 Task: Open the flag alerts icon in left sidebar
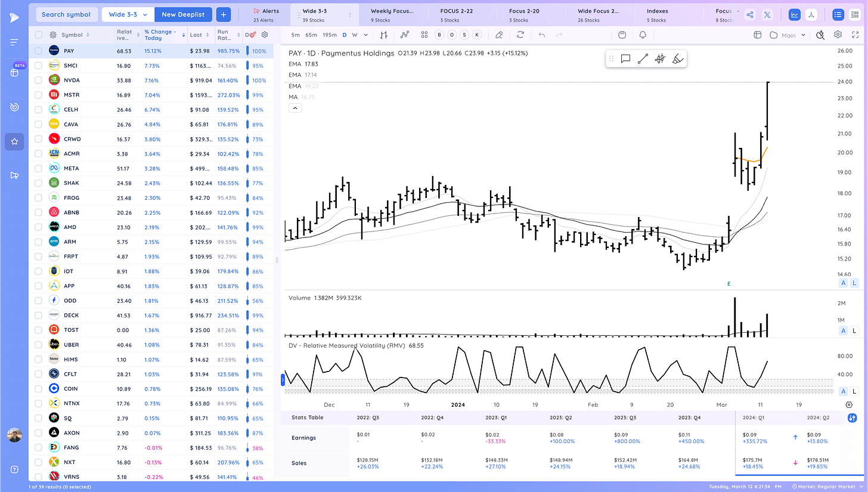click(x=14, y=175)
